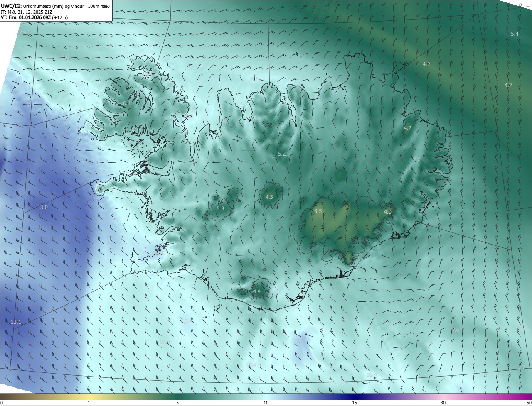532x406 pixels.
Task: Click the 0 tick on the color scale
Action: pyautogui.click(x=2, y=403)
